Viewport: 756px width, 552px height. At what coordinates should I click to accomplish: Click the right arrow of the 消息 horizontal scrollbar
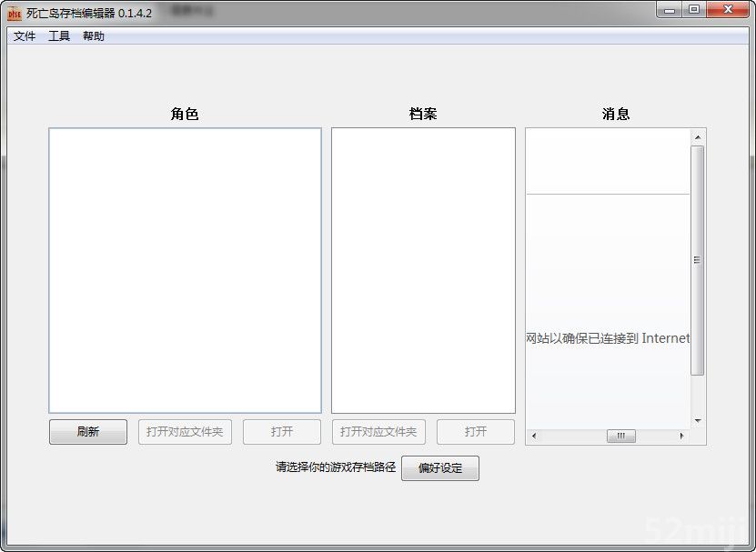pos(681,437)
